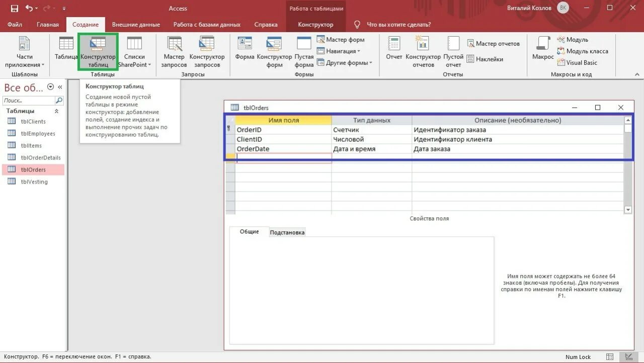
Task: Collapse the ribbon with the chevron
Action: pos(637,74)
